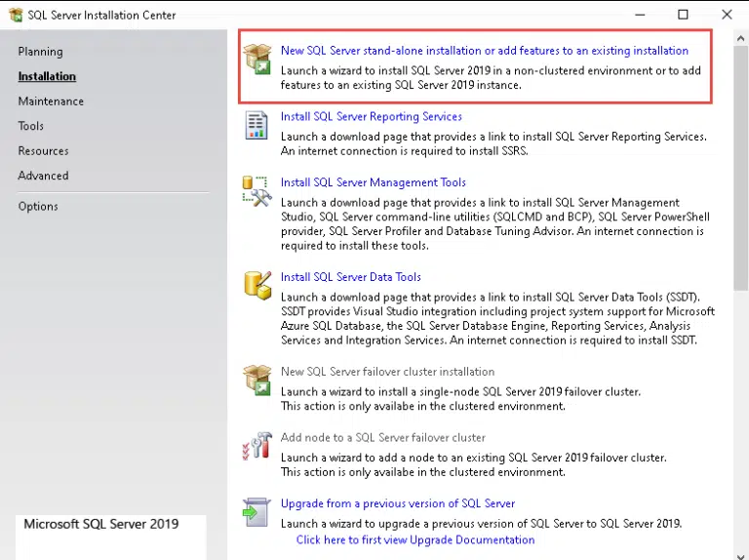Click the failover cluster installation box icon
Viewport: 749px width, 560px height.
tap(257, 380)
